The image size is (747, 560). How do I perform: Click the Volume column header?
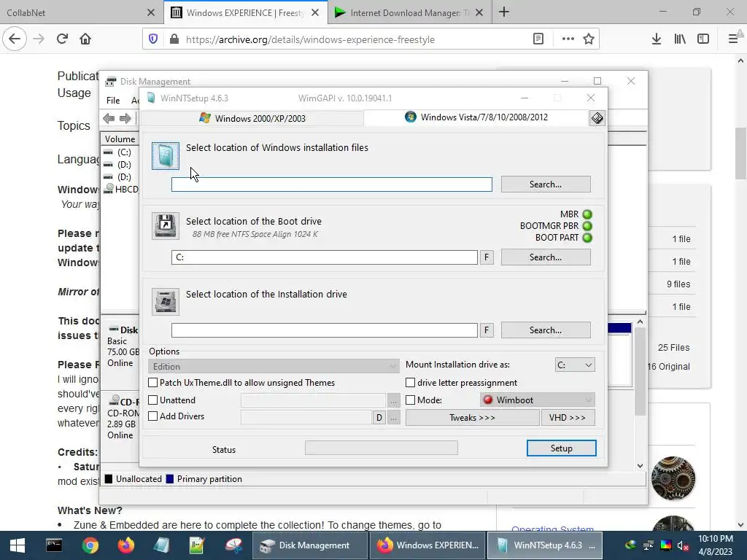(120, 139)
